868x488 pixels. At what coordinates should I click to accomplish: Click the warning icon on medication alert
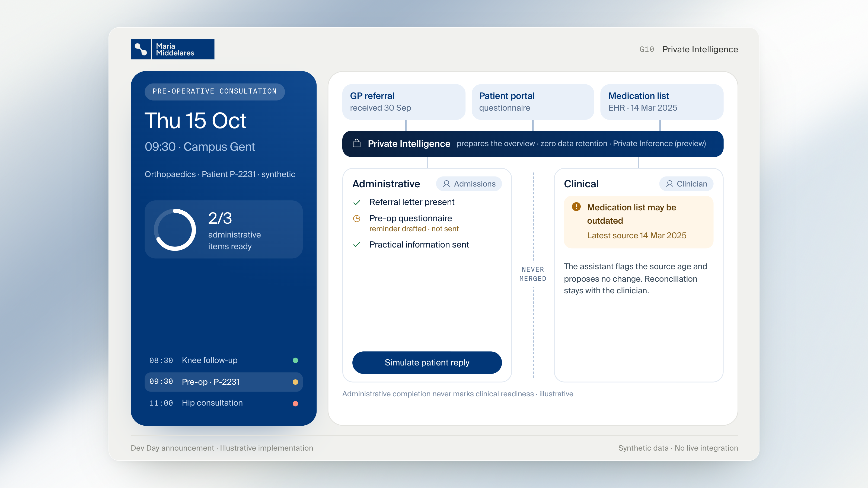point(576,207)
